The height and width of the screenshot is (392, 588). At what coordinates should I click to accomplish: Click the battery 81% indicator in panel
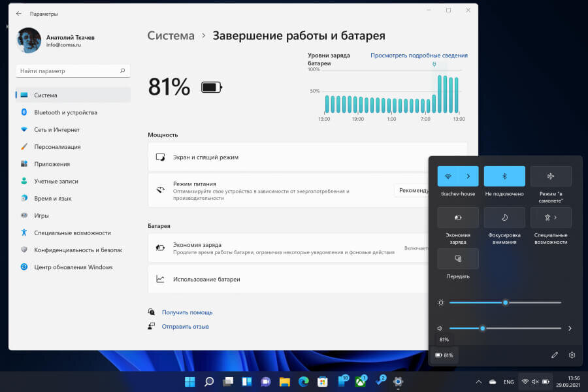444,355
